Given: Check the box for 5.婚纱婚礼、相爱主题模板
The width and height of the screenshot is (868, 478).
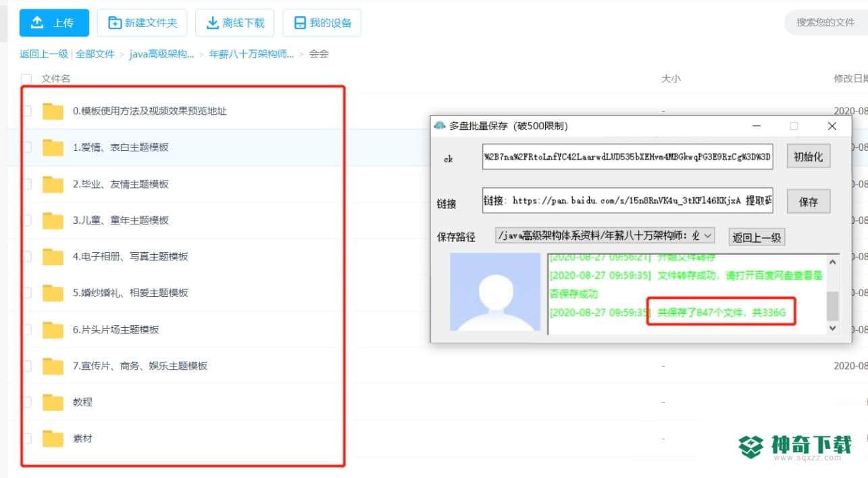Looking at the screenshot, I should tap(26, 293).
